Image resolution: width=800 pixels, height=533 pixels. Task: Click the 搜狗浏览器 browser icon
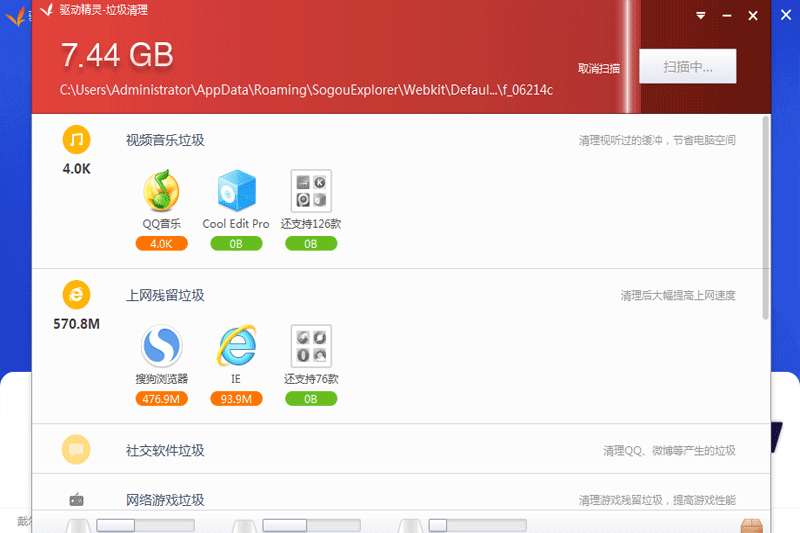(161, 346)
